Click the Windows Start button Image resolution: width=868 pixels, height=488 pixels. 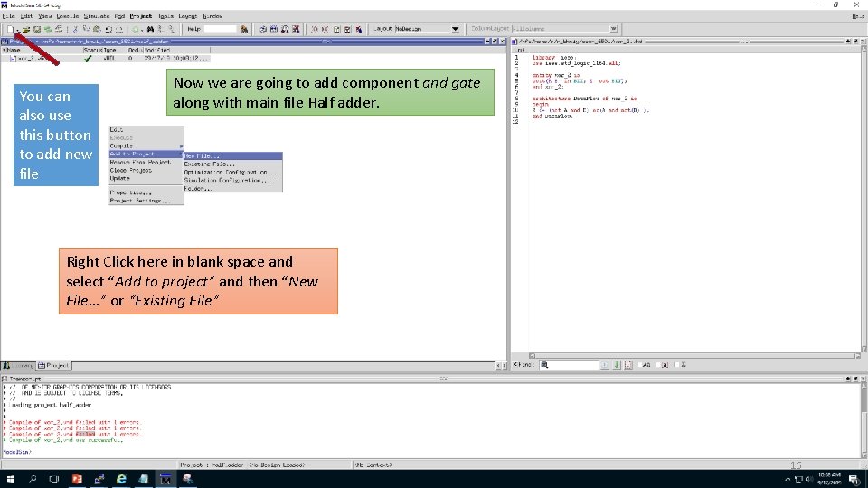coord(11,479)
